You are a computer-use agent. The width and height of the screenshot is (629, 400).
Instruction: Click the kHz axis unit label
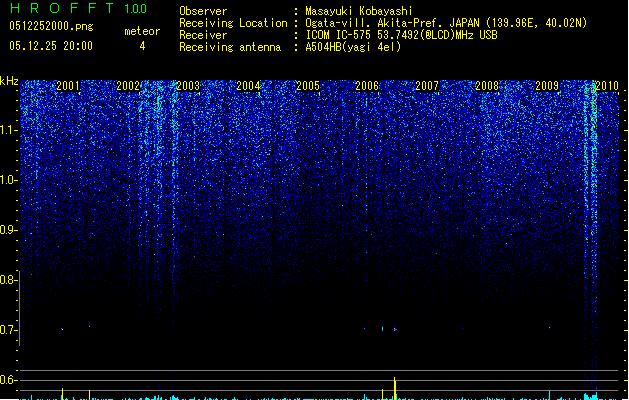pyautogui.click(x=9, y=81)
